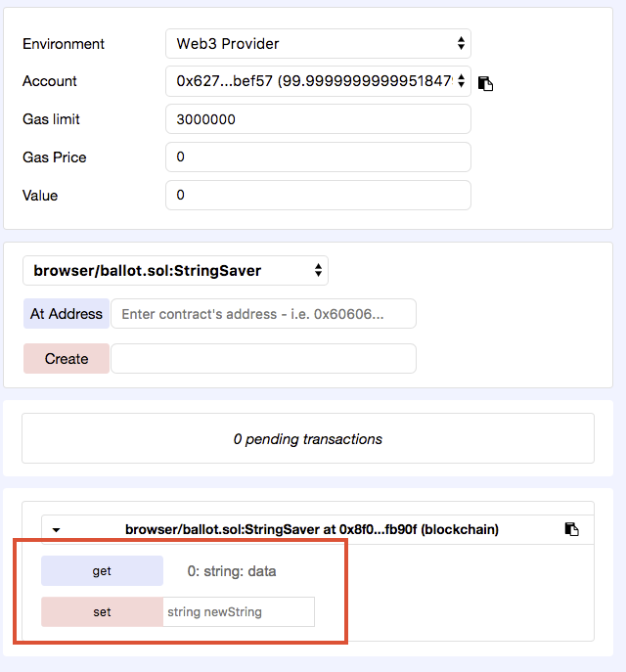Run the set function
This screenshot has width=626, height=672.
pyautogui.click(x=102, y=612)
